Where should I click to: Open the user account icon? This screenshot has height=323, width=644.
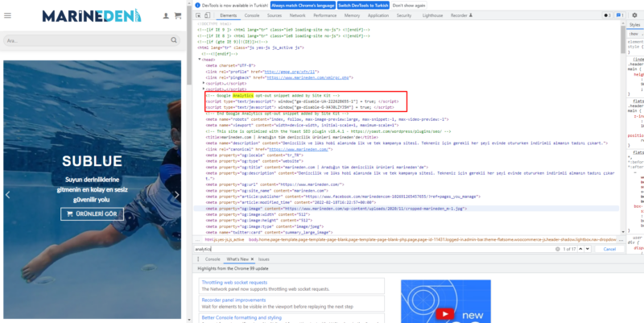click(166, 15)
